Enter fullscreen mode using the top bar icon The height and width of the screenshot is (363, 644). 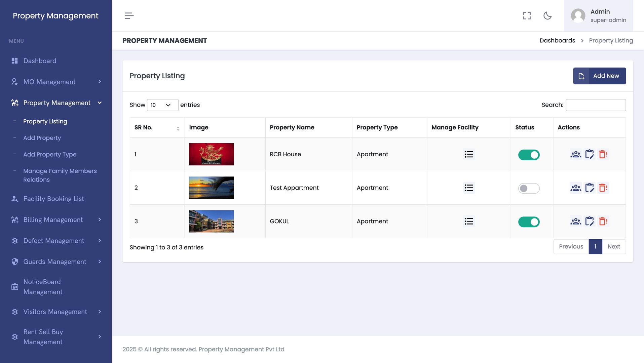click(x=527, y=16)
